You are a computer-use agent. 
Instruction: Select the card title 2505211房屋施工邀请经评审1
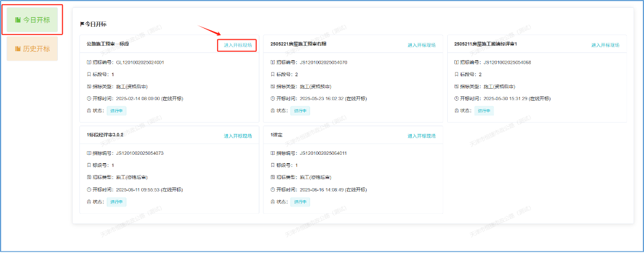(485, 43)
